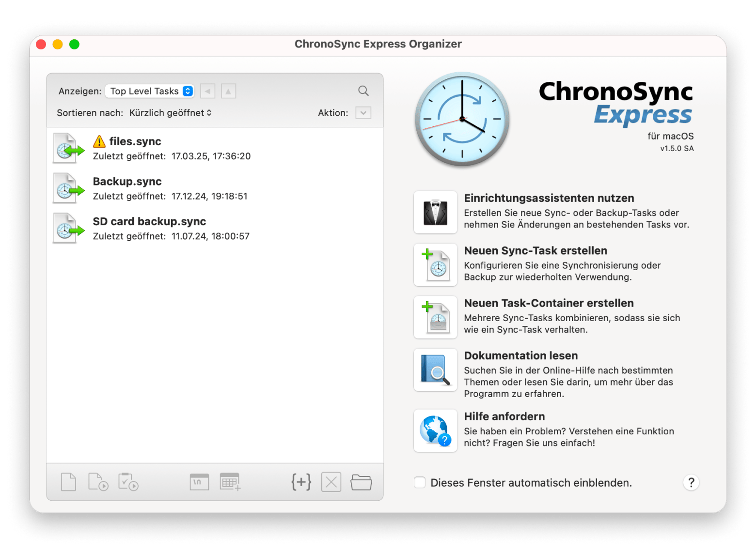This screenshot has height=552, width=756.
Task: Click the search magnifier in the task list header
Action: pos(363,91)
